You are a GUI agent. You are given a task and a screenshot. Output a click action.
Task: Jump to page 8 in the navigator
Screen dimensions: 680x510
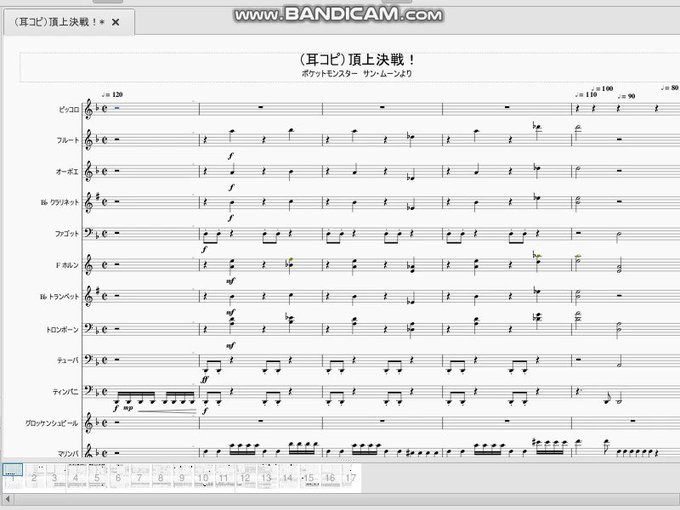[x=160, y=477]
